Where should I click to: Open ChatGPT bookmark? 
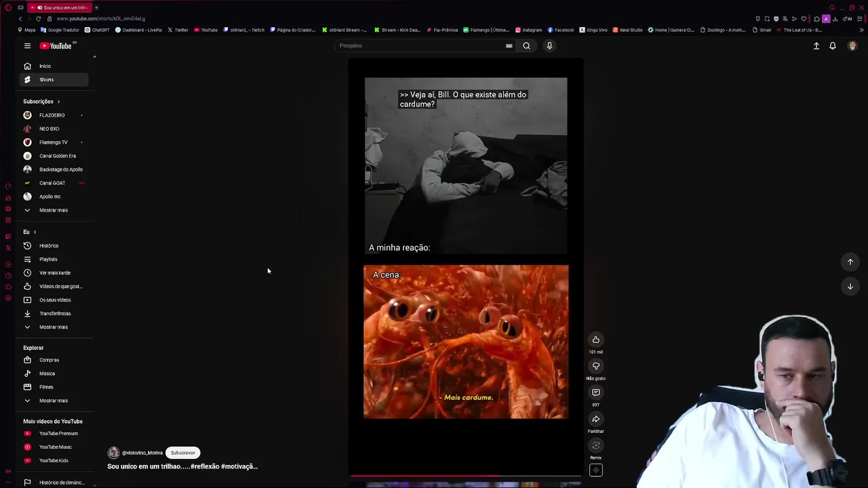[x=97, y=30]
